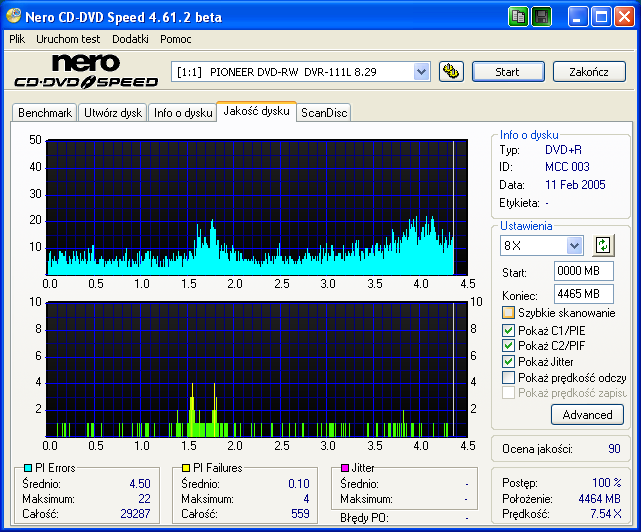Minimize the Nero CD-DVD Speed window

point(578,17)
